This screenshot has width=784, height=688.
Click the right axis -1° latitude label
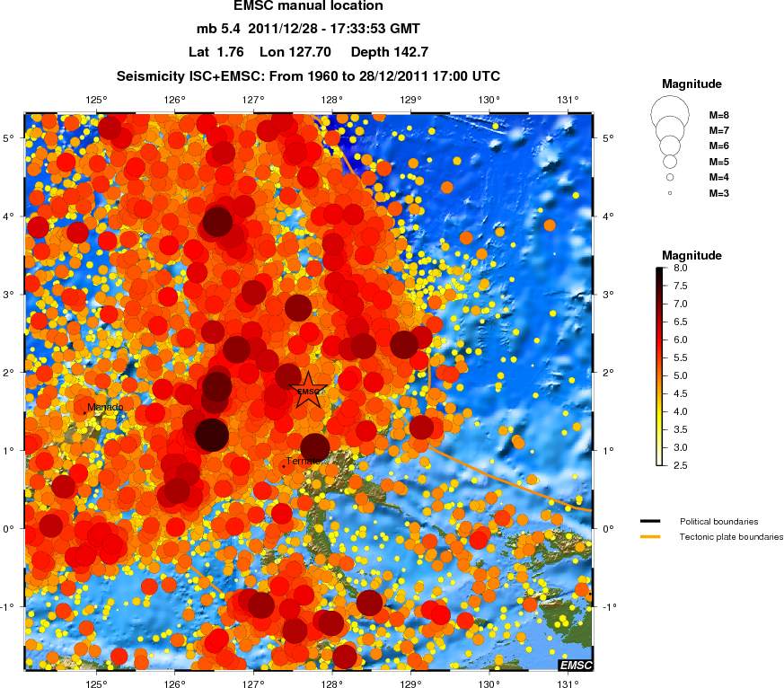[609, 607]
